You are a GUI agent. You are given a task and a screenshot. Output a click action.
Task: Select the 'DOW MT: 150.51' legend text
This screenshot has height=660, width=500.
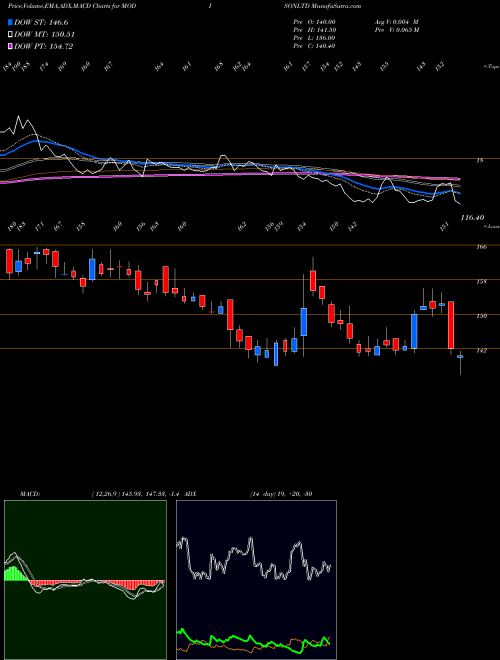45,34
